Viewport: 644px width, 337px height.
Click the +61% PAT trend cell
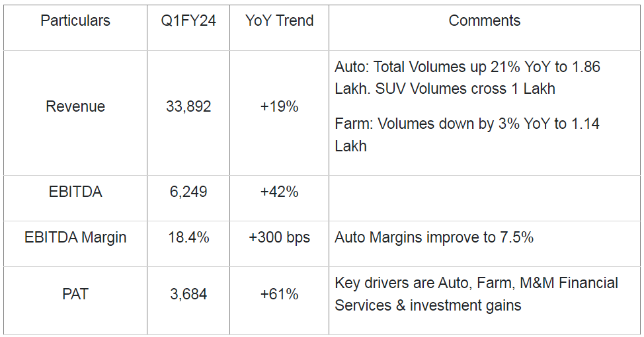279,294
